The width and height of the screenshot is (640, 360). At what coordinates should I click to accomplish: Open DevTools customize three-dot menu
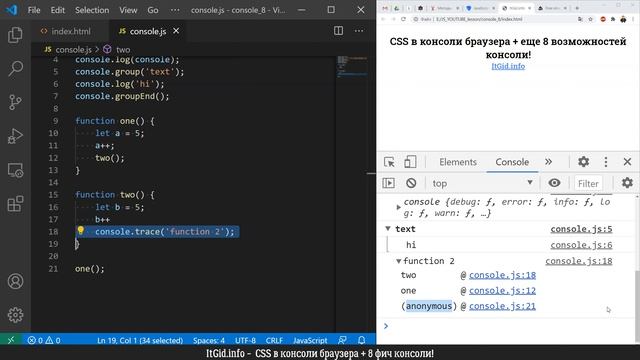[606, 162]
